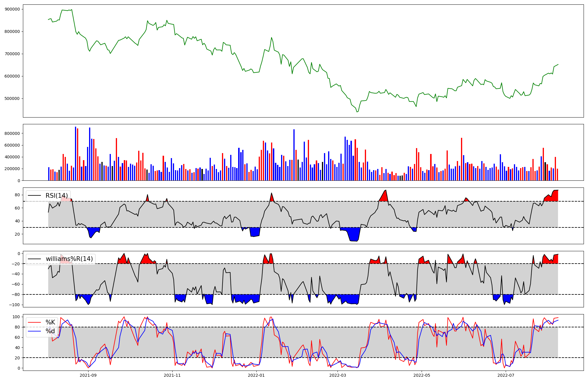Viewport: 588px width, 382px height.
Task: Click the RSI(14) legend label
Action: coord(56,196)
